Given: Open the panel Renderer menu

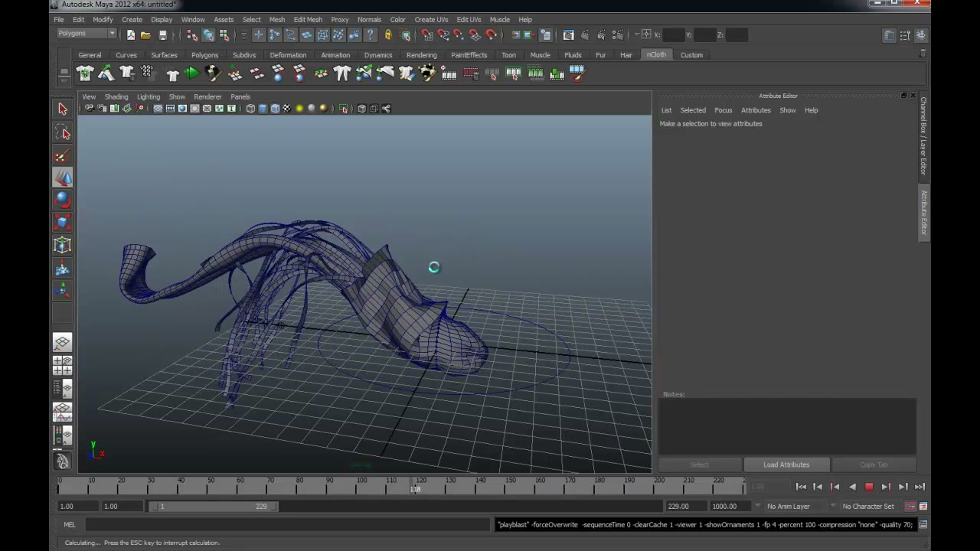Looking at the screenshot, I should (207, 97).
